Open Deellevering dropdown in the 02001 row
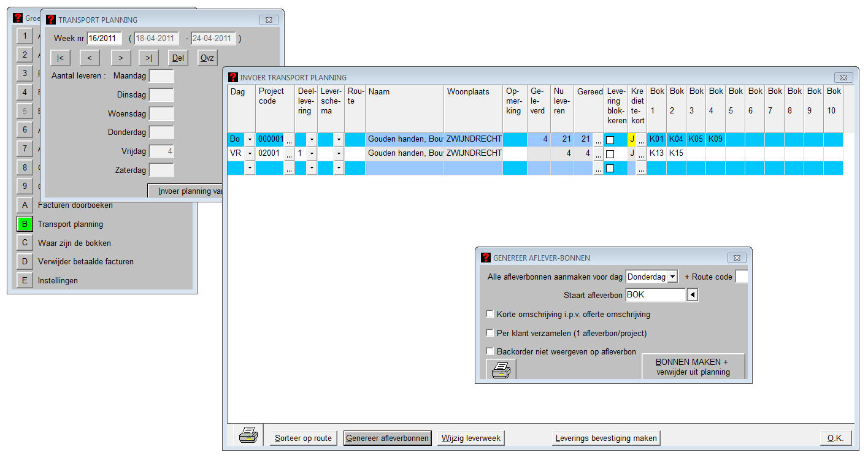 point(312,153)
